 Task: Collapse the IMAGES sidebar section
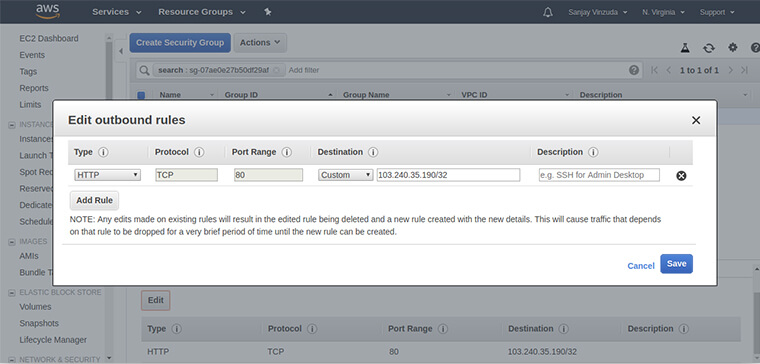click(x=12, y=241)
